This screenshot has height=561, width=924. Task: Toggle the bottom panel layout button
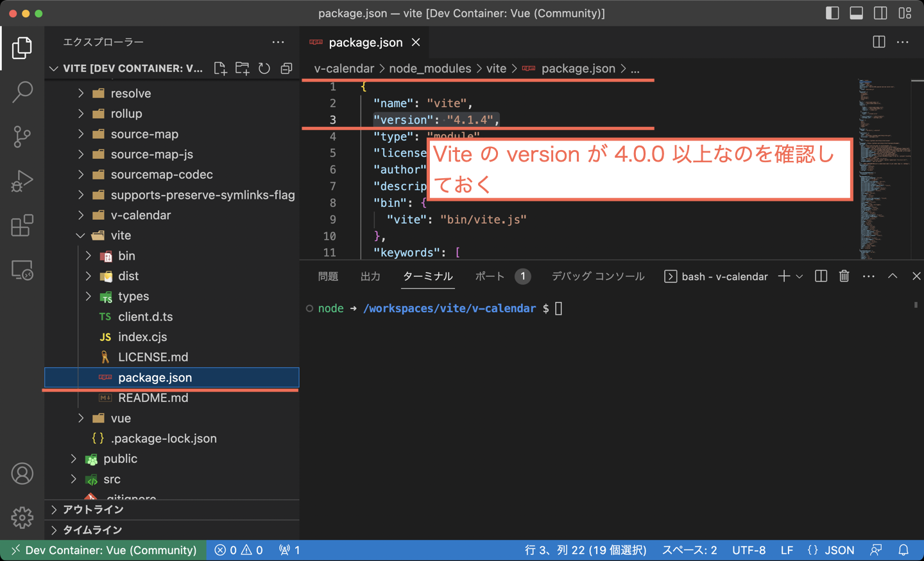click(857, 13)
